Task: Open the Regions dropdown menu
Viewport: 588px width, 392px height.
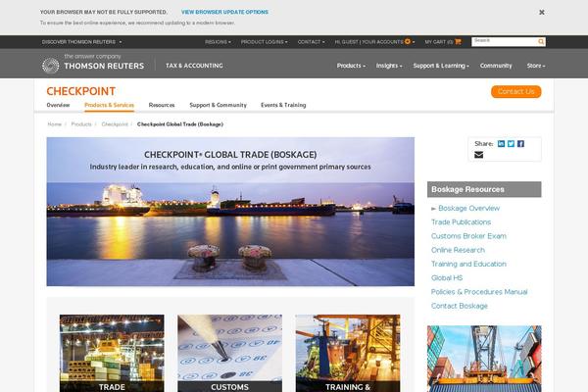Action: click(x=218, y=42)
